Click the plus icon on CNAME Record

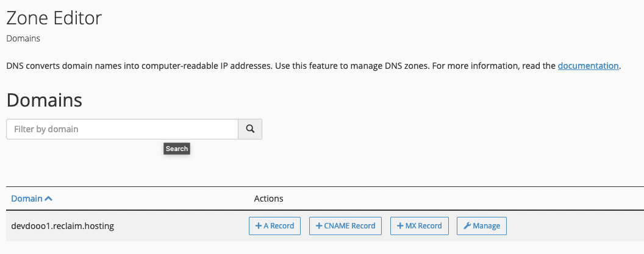pos(319,226)
